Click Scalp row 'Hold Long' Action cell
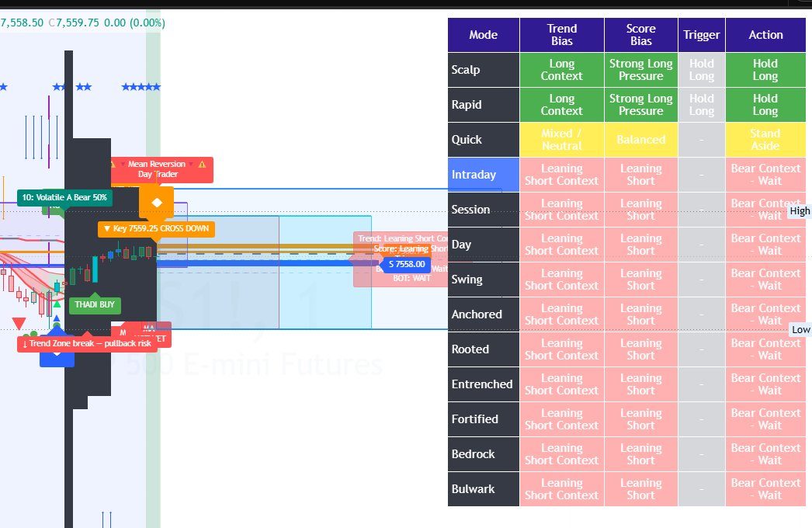The width and height of the screenshot is (812, 528). click(x=765, y=69)
